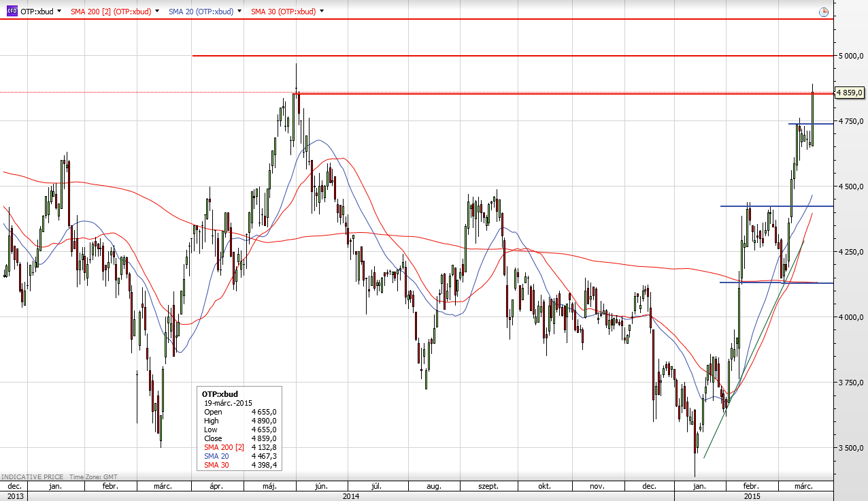Select the red horizontal line at 5 000 level
868x501 pixels.
[512, 56]
